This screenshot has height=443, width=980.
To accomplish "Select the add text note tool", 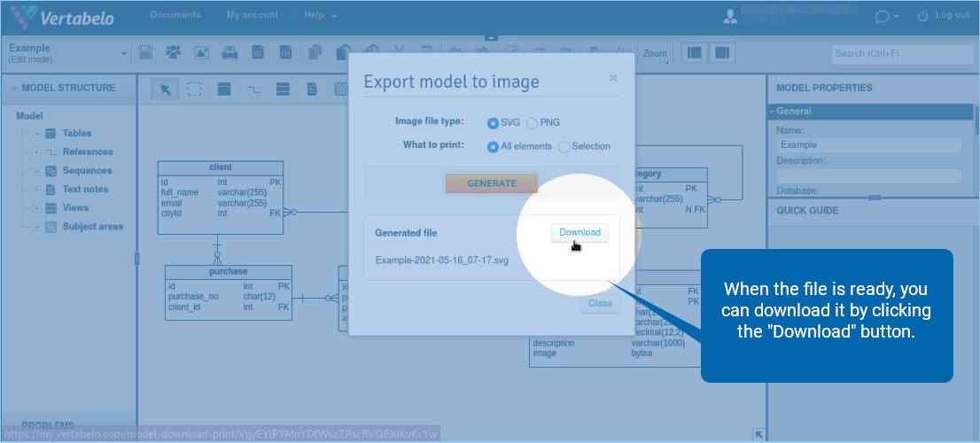I will tap(312, 89).
